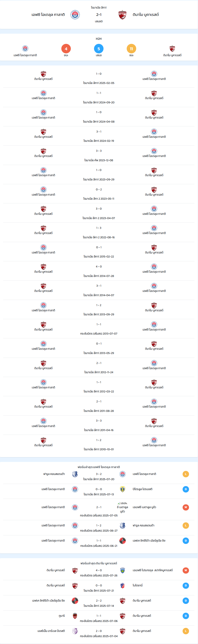The height and width of the screenshot is (644, 198).
Task: Click the Tunari crest in the 1-1 friendly
Action: click(75, 616)
